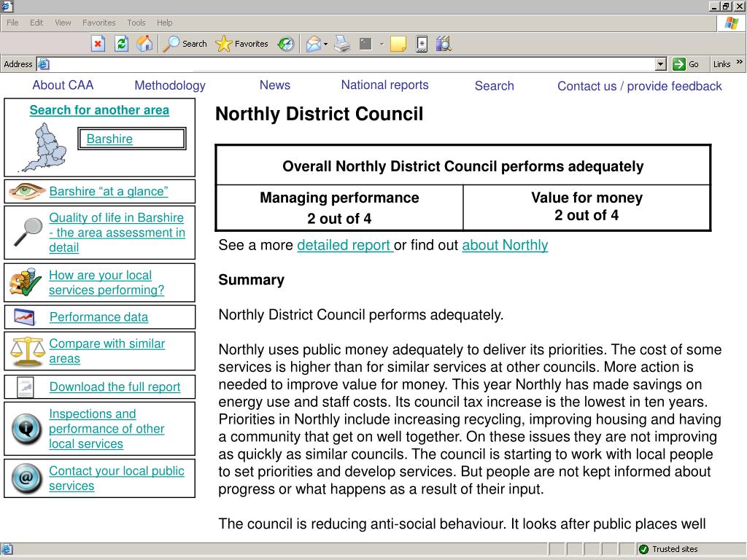Click the Mail envelope toolbar icon

(313, 44)
